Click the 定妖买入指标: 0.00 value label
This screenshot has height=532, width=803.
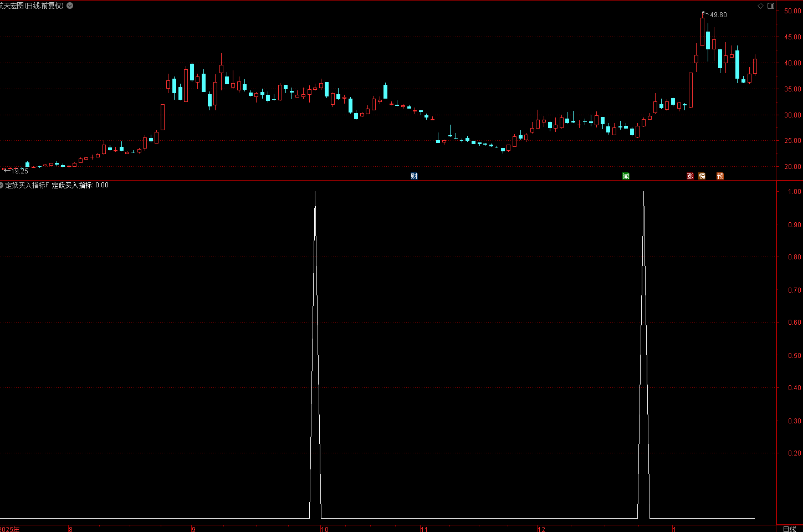pyautogui.click(x=80, y=185)
